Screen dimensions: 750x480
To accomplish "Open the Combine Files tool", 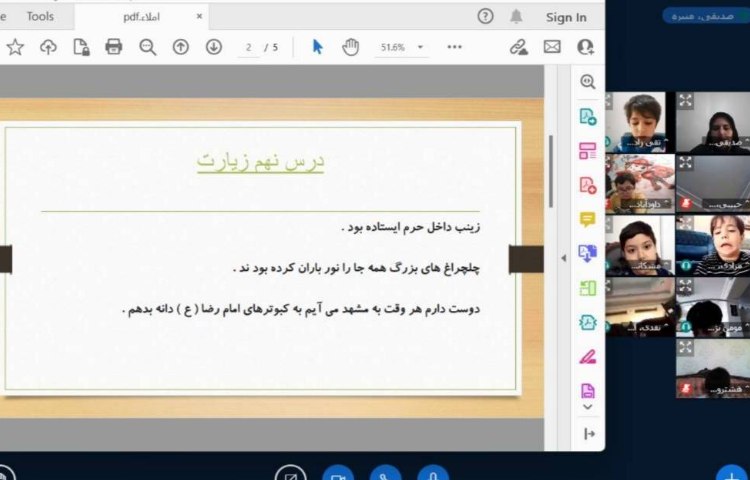I will click(x=588, y=253).
